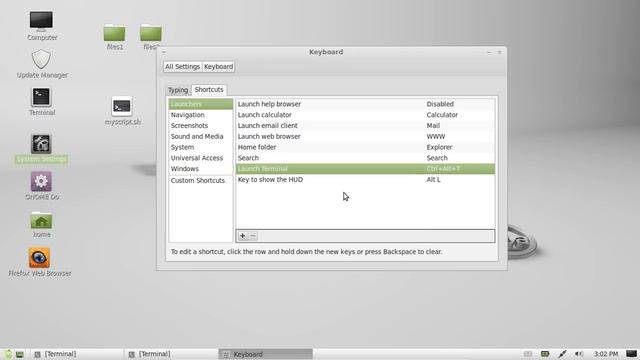Click the Search shortcut row label
The height and width of the screenshot is (360, 640).
[x=248, y=158]
